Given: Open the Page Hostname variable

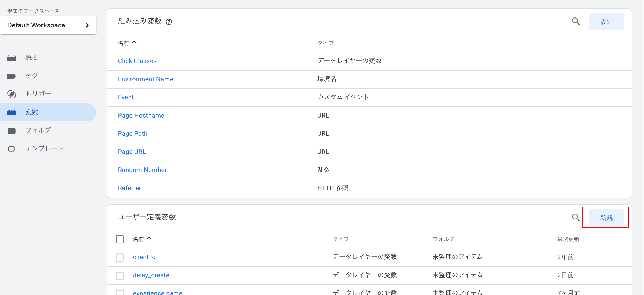Looking at the screenshot, I should (x=141, y=115).
